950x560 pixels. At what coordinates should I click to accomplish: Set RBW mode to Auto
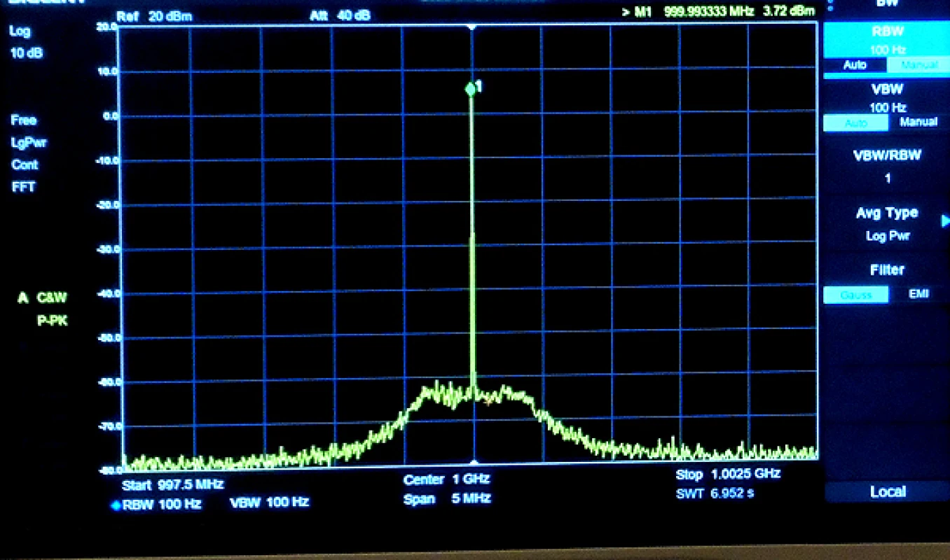(x=855, y=65)
